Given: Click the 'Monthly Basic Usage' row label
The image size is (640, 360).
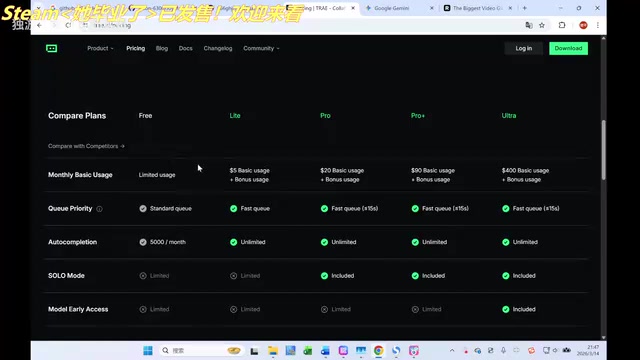Looking at the screenshot, I should (80, 175).
